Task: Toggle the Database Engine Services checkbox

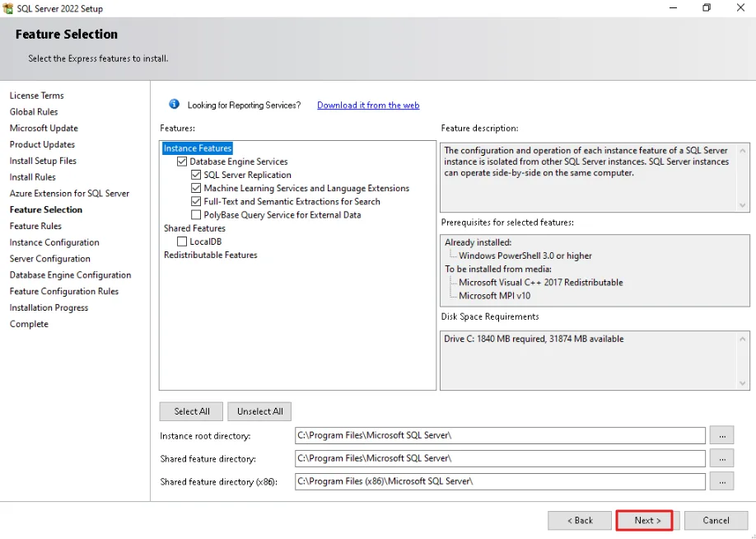Action: 182,162
